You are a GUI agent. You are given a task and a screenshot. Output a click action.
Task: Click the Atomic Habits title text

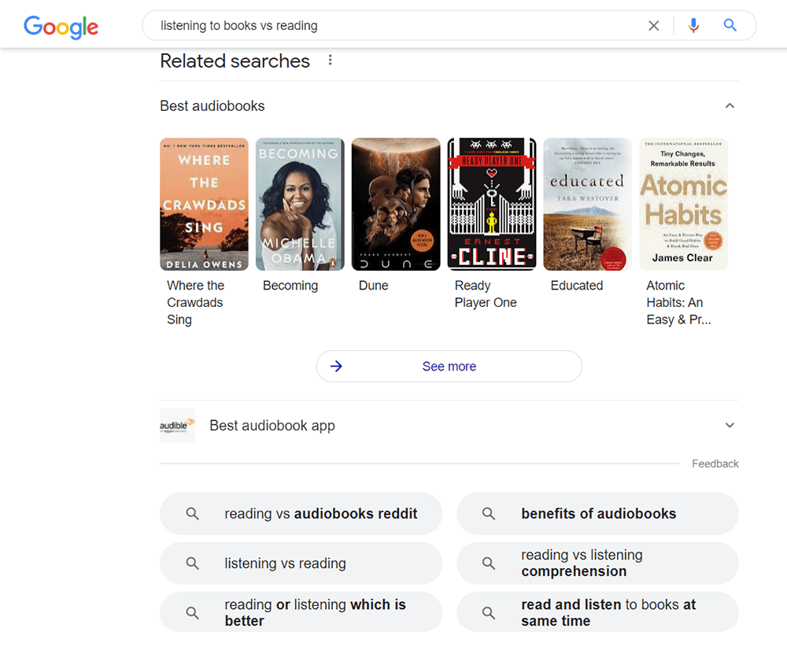[678, 303]
